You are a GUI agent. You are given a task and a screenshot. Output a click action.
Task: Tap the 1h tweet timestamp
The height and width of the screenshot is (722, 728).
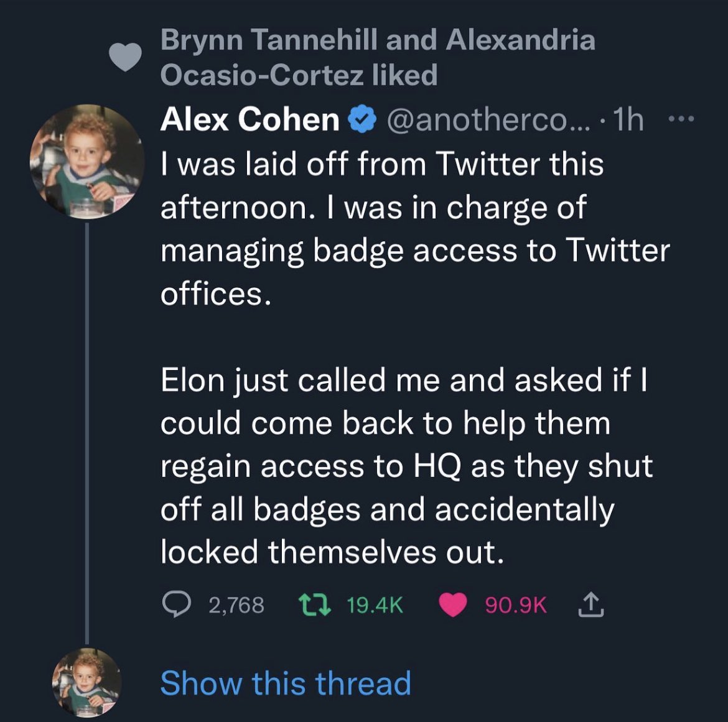point(628,120)
